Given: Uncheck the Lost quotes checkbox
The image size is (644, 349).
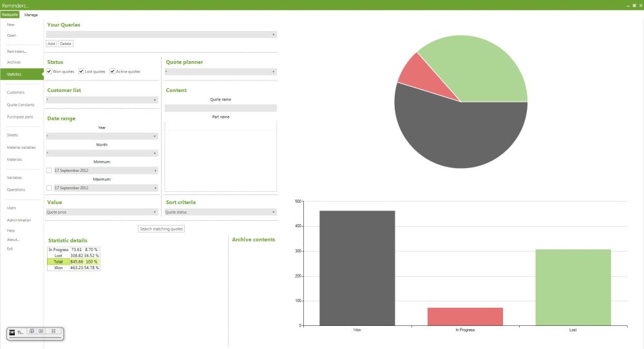Looking at the screenshot, I should pos(82,71).
